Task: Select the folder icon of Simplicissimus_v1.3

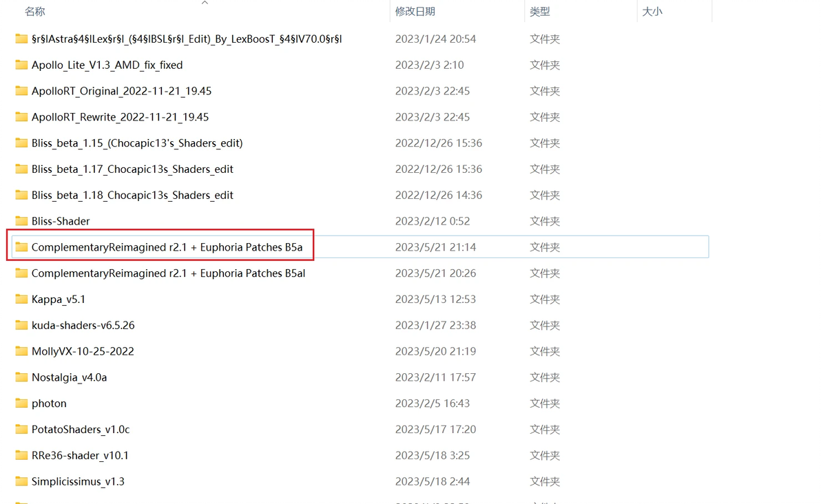Action: coord(21,481)
